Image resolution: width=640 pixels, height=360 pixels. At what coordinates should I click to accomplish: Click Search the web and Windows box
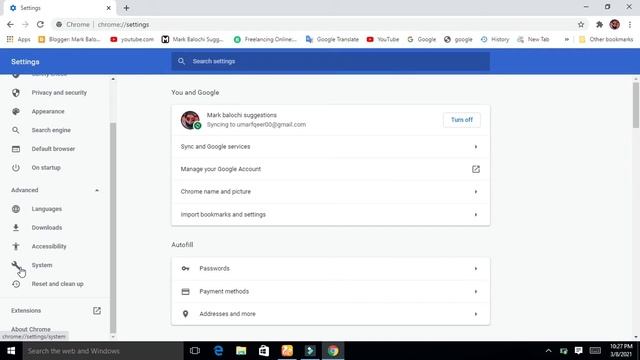(x=103, y=351)
